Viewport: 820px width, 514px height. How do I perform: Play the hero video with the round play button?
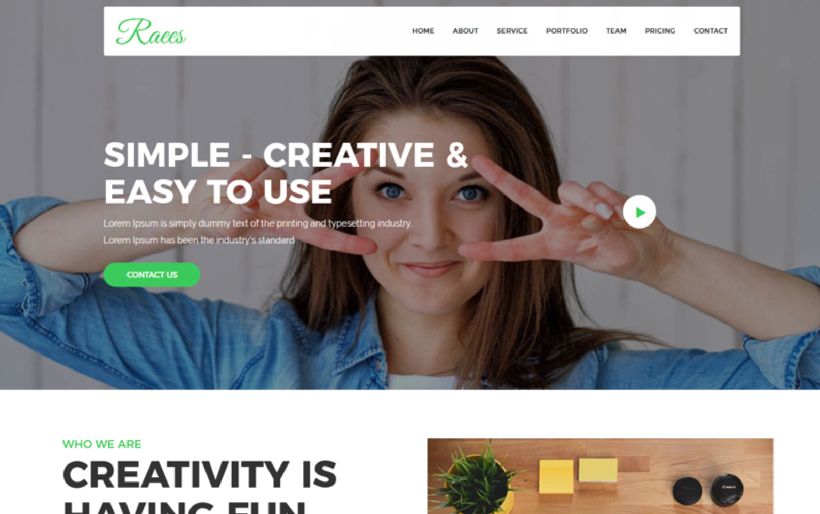tap(639, 212)
